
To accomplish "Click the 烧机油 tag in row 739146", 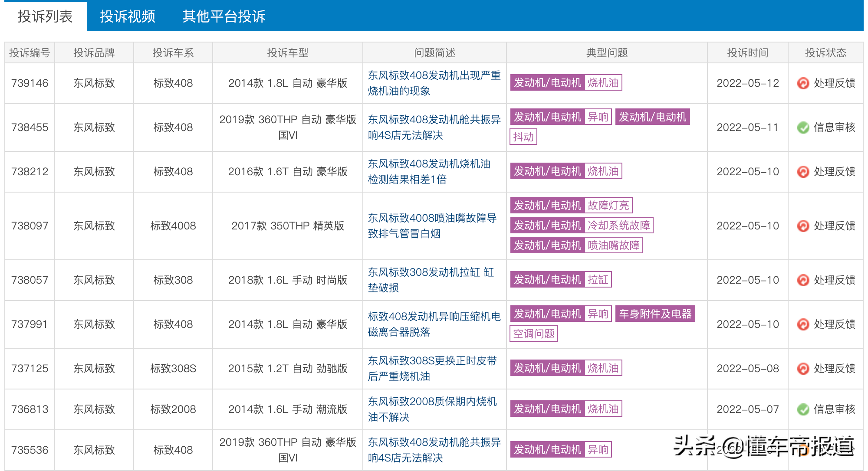I will pos(603,83).
